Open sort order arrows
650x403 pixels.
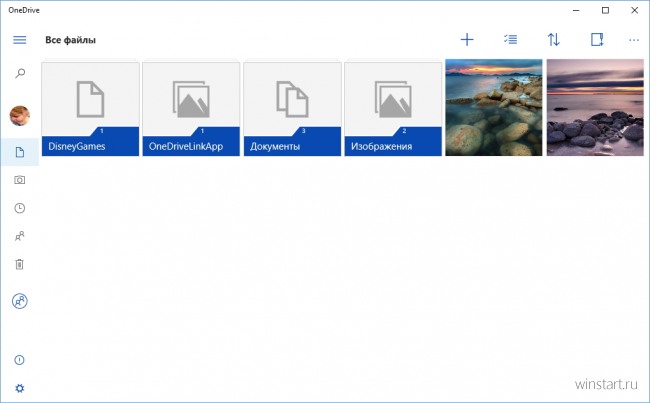coord(553,39)
